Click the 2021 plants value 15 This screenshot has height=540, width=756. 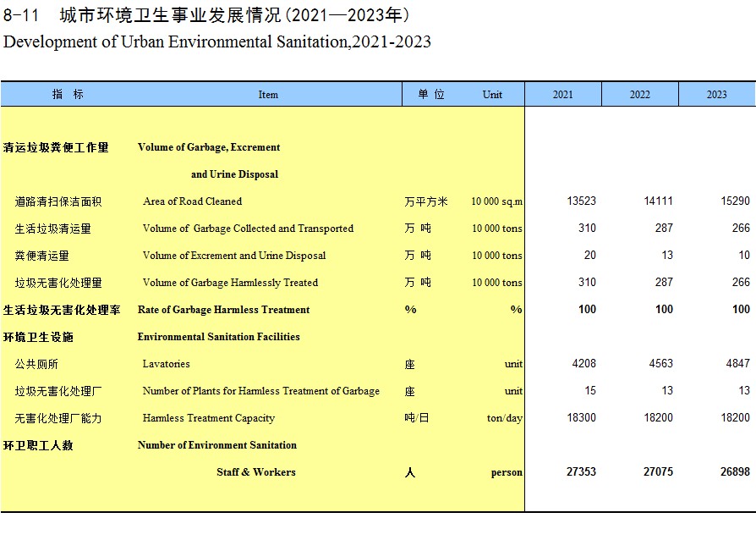(x=590, y=390)
